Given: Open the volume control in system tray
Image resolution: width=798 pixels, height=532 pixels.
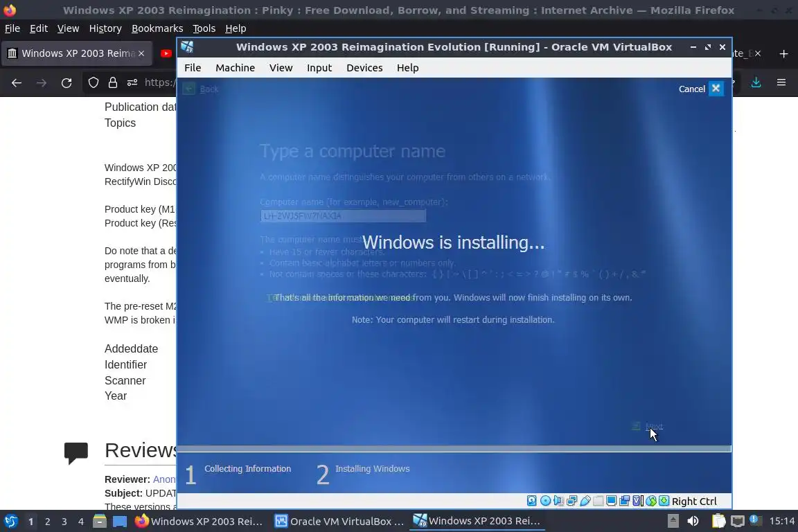Looking at the screenshot, I should 693,522.
